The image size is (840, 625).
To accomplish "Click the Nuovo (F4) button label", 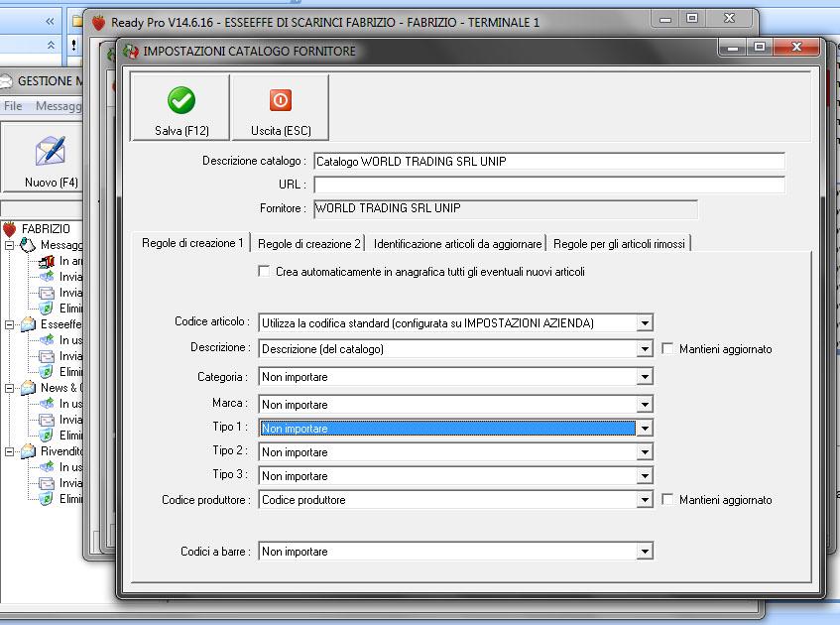I will pos(51,183).
